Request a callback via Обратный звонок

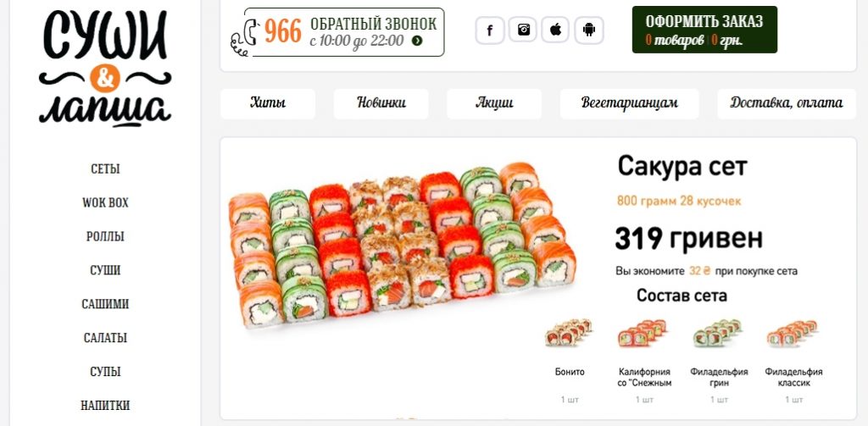click(x=373, y=25)
